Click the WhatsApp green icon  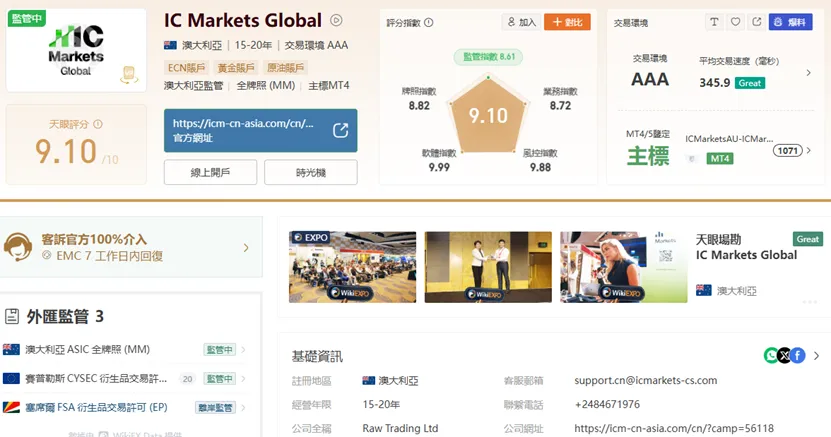(771, 355)
